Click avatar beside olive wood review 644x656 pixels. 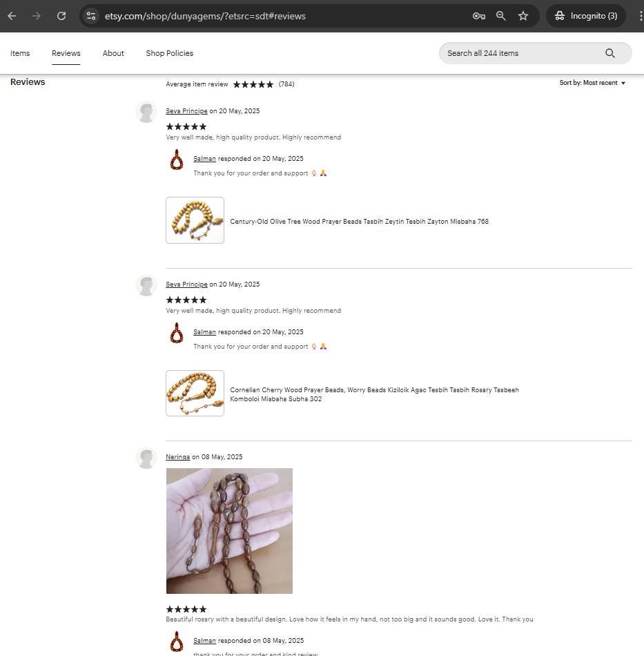(x=146, y=112)
